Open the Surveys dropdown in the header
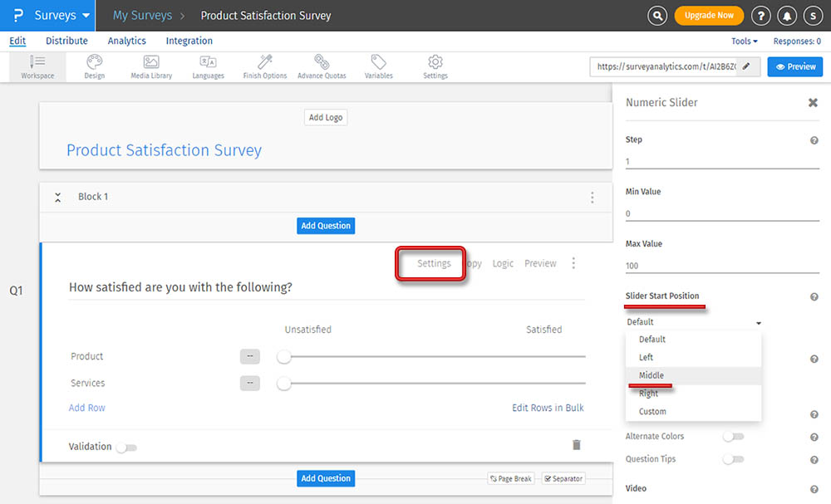The height and width of the screenshot is (504, 831). pyautogui.click(x=52, y=15)
